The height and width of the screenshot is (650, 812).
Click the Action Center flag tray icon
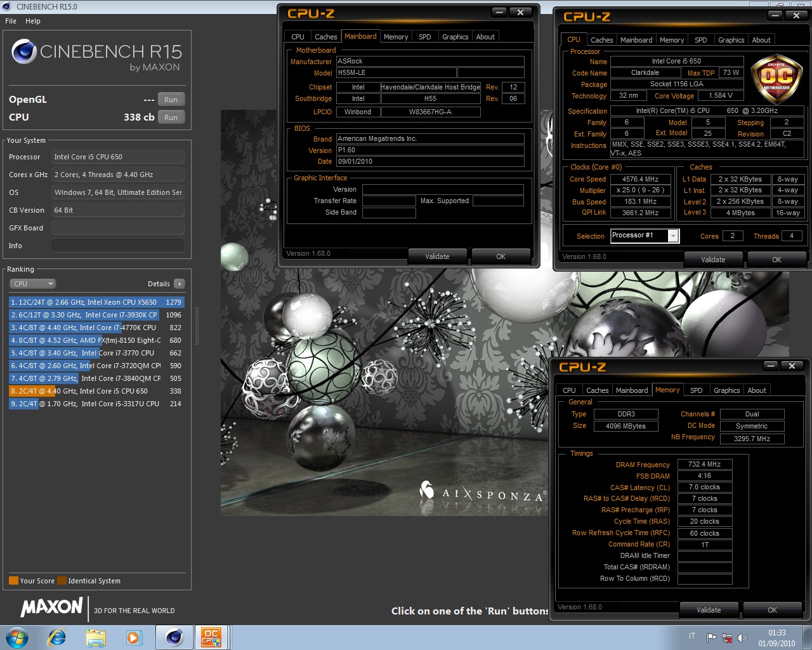(711, 638)
